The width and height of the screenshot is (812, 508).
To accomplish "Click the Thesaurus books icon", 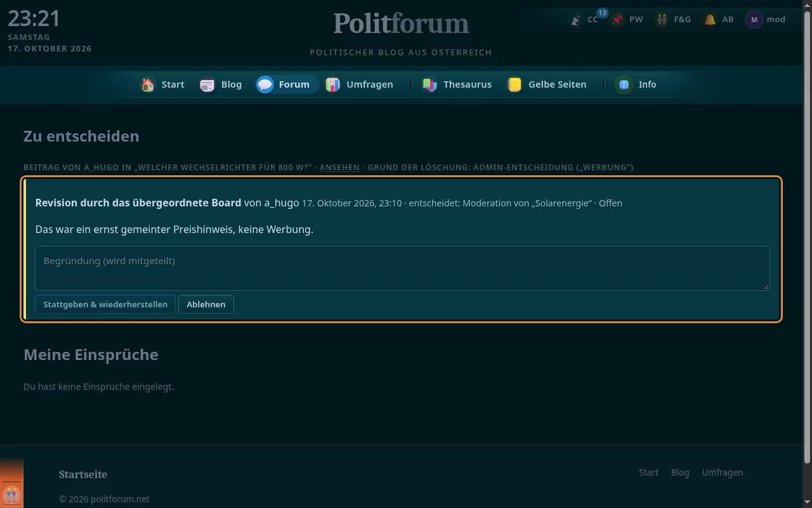I will coord(429,84).
